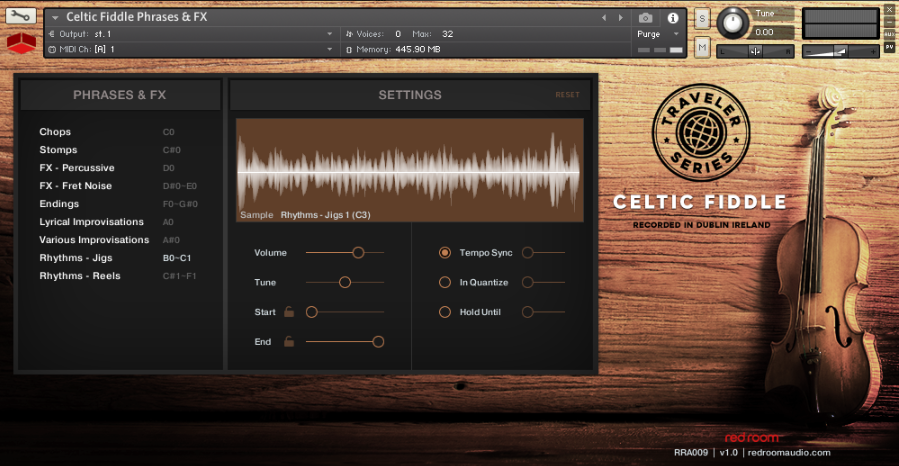Select Lyrical Improvisations category
The width and height of the screenshot is (899, 466).
click(91, 222)
